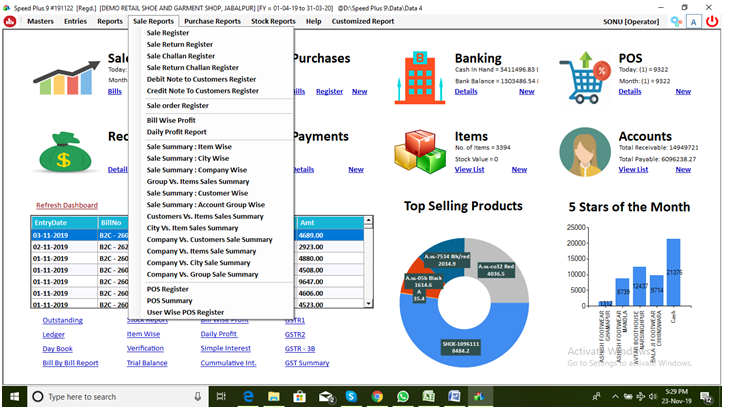The height and width of the screenshot is (419, 752).
Task: Open the GST Summary link
Action: pyautogui.click(x=307, y=363)
